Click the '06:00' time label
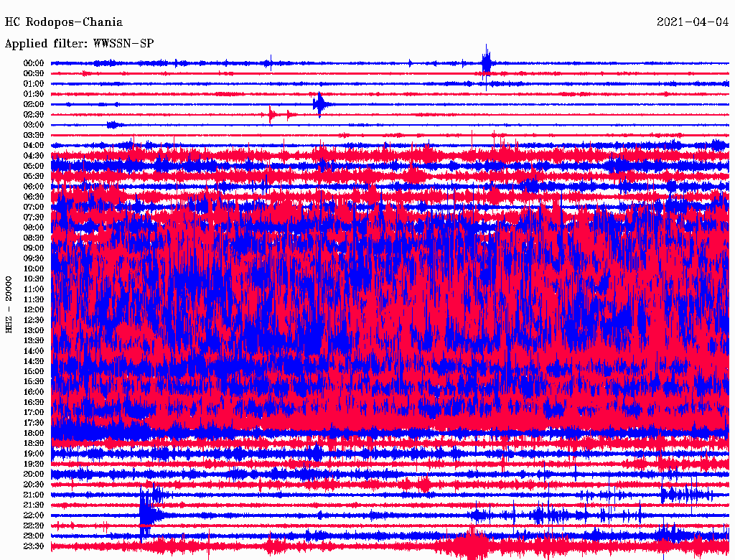The width and height of the screenshot is (735, 560). click(33, 187)
